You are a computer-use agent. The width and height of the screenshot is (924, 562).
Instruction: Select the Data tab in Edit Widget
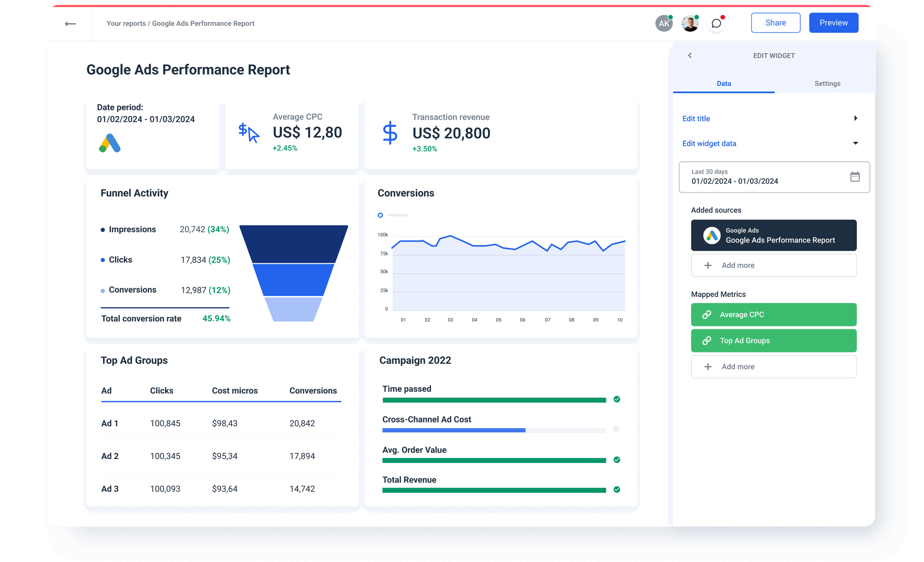point(724,84)
